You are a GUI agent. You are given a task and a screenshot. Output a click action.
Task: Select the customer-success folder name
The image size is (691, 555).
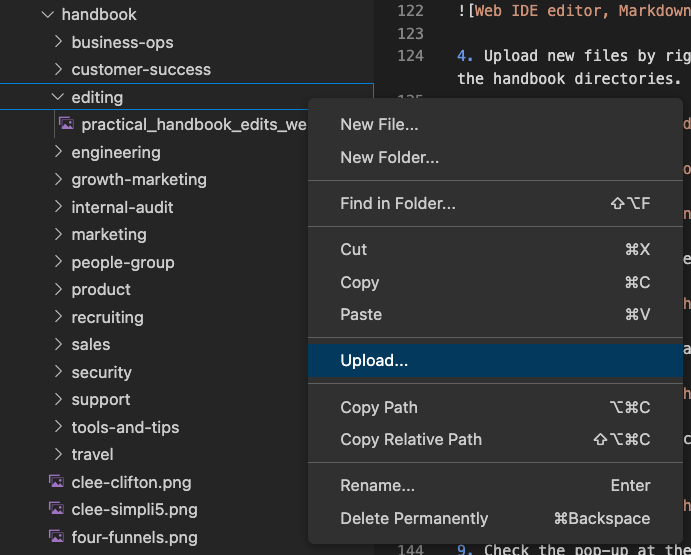tap(141, 70)
